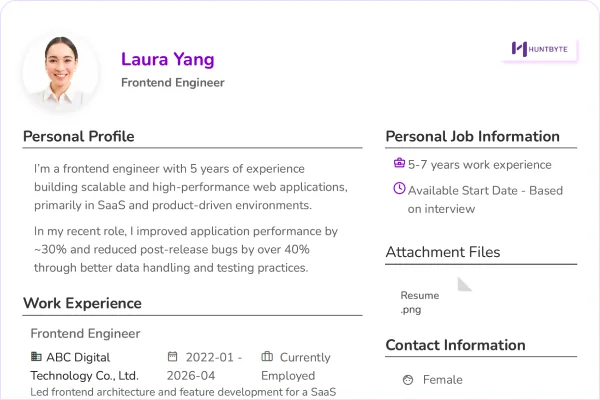Click the calendar icon next to 2022-01
This screenshot has height=400, width=600.
[x=173, y=356]
